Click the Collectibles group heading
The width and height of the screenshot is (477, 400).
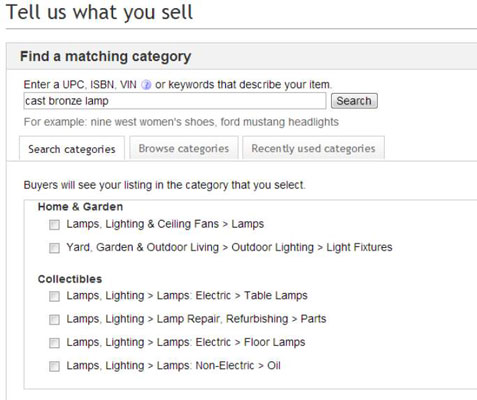point(70,279)
